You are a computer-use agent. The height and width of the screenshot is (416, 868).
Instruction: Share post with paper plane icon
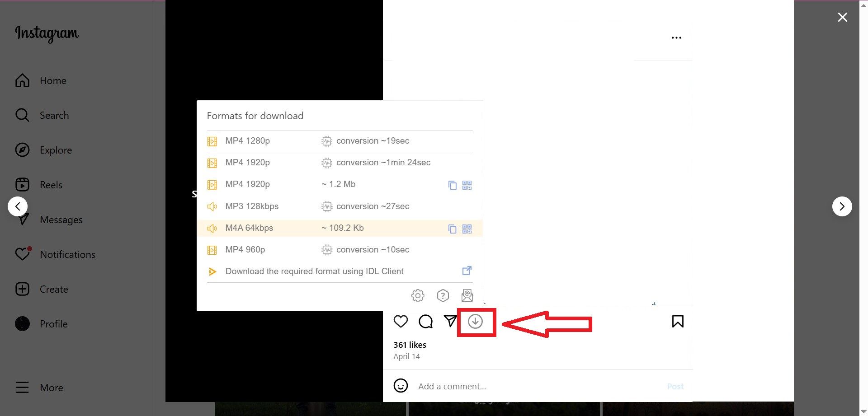(x=450, y=321)
